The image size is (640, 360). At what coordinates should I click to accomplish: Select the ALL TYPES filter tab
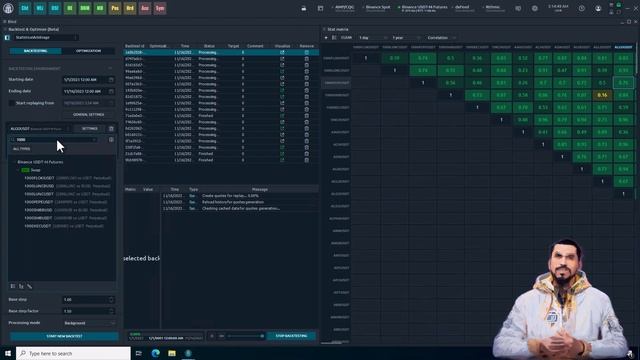click(x=21, y=149)
